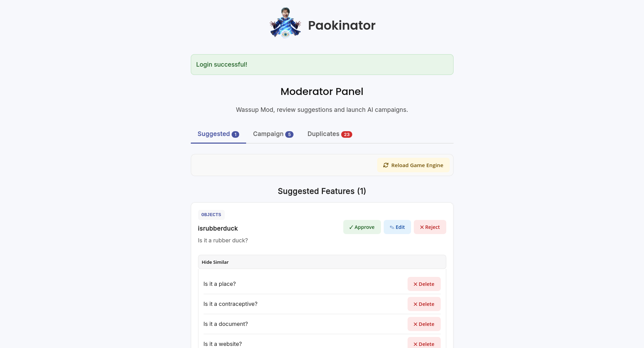Click the delete X icon beside "Is it a contraceptive?"
This screenshot has width=644, height=348.
click(416, 304)
